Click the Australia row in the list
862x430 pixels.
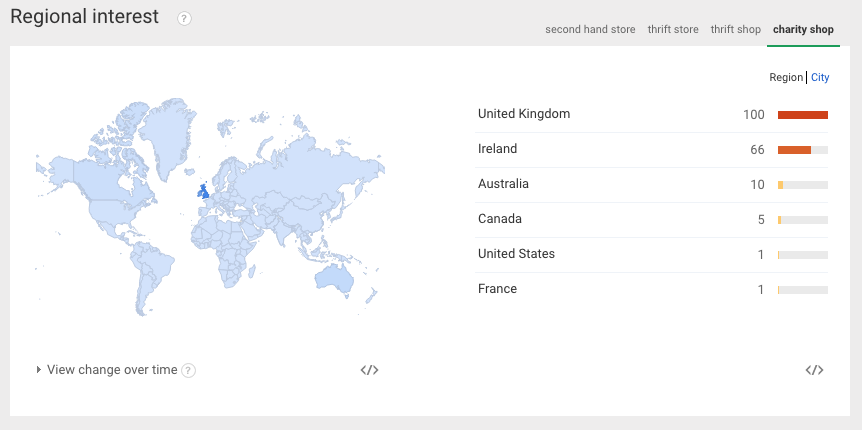[x=503, y=184]
